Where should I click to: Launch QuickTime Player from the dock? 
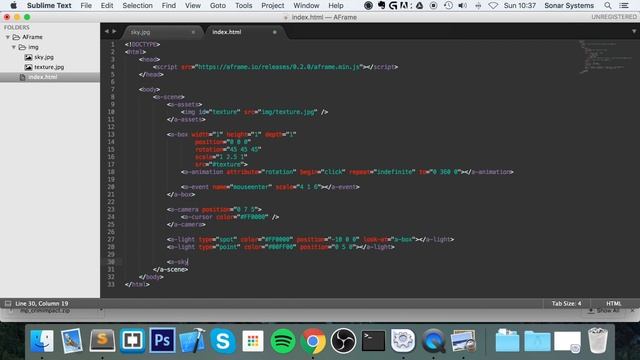[433, 341]
